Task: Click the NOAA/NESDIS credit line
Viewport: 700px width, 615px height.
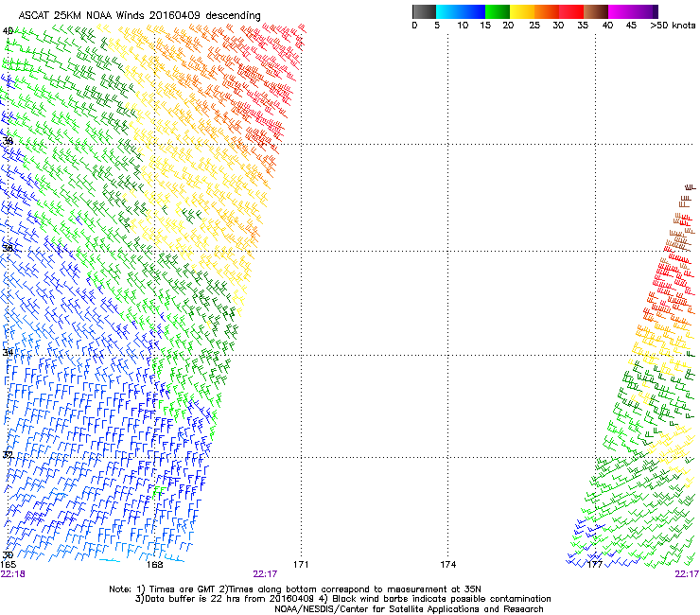Action: [409, 609]
